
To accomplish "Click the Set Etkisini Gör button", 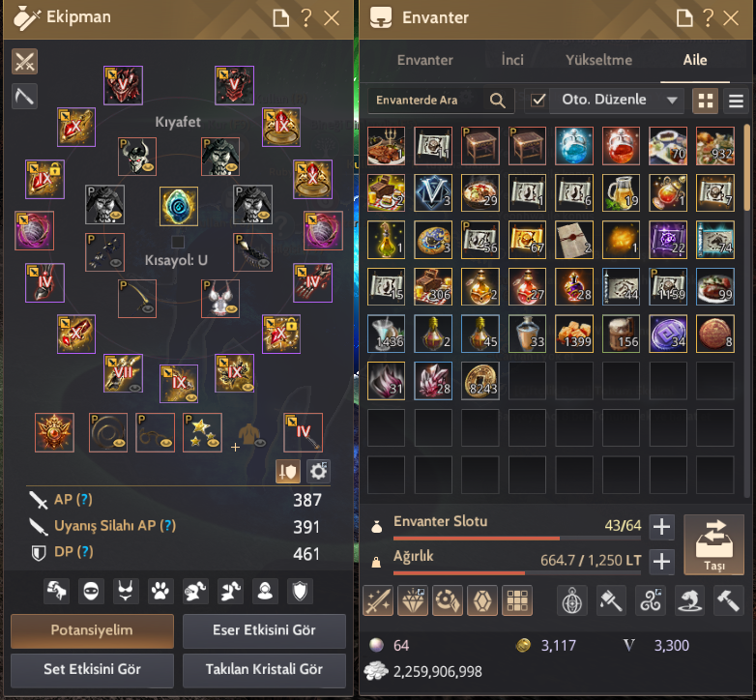I will [92, 669].
